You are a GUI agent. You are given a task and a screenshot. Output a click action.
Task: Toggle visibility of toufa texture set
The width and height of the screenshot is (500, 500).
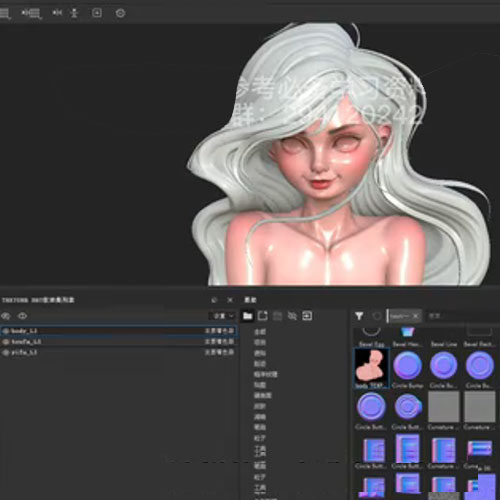tap(6, 342)
